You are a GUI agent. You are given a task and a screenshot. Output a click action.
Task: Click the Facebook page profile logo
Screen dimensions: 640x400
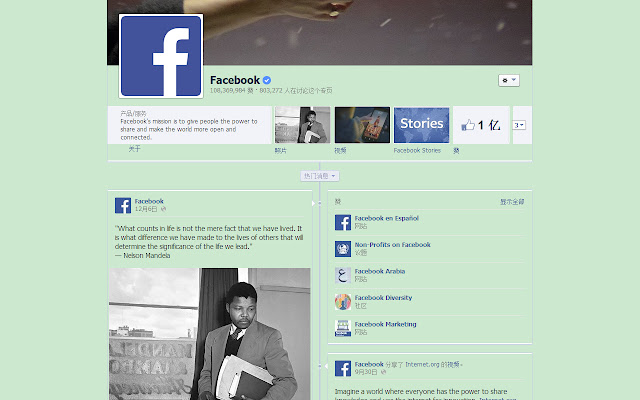click(161, 56)
